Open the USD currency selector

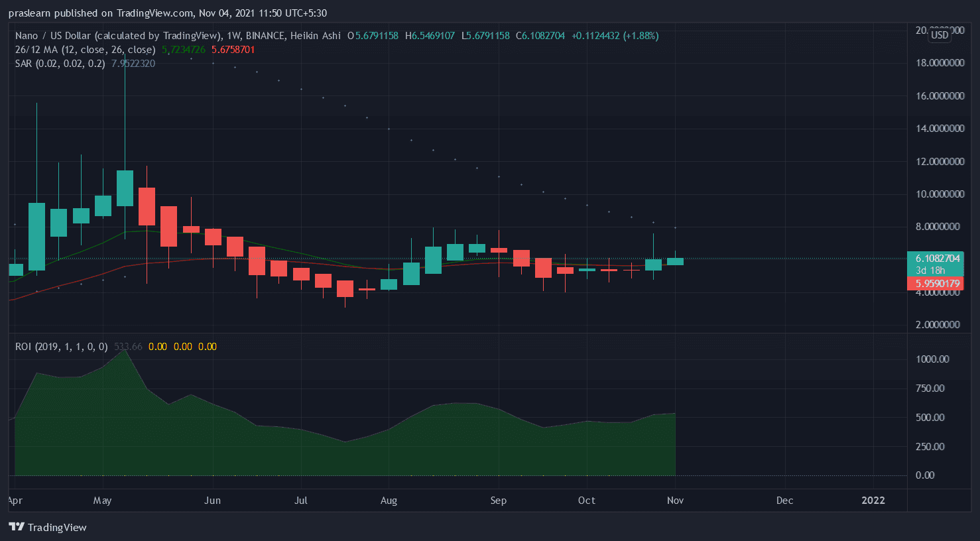click(x=939, y=35)
